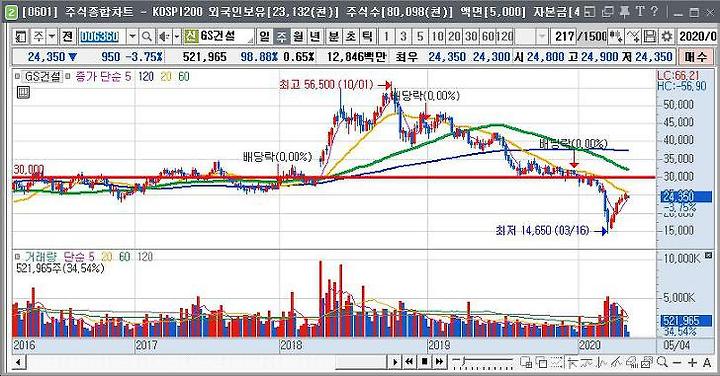Select the 일 (daily) period button

pyautogui.click(x=264, y=36)
